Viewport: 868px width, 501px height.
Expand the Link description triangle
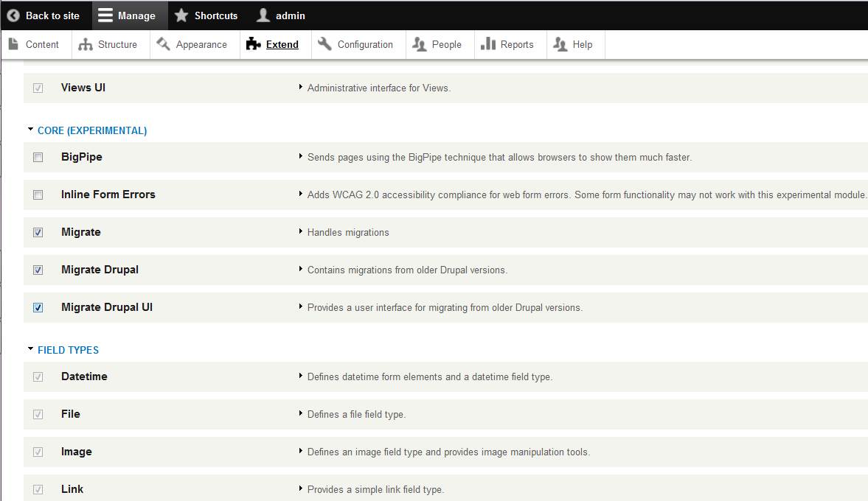(x=301, y=488)
